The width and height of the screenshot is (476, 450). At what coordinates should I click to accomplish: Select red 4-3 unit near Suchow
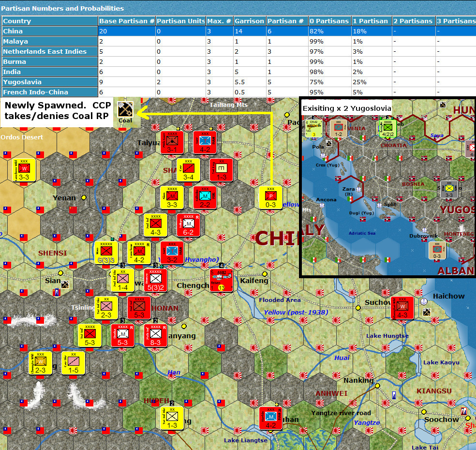coord(402,308)
